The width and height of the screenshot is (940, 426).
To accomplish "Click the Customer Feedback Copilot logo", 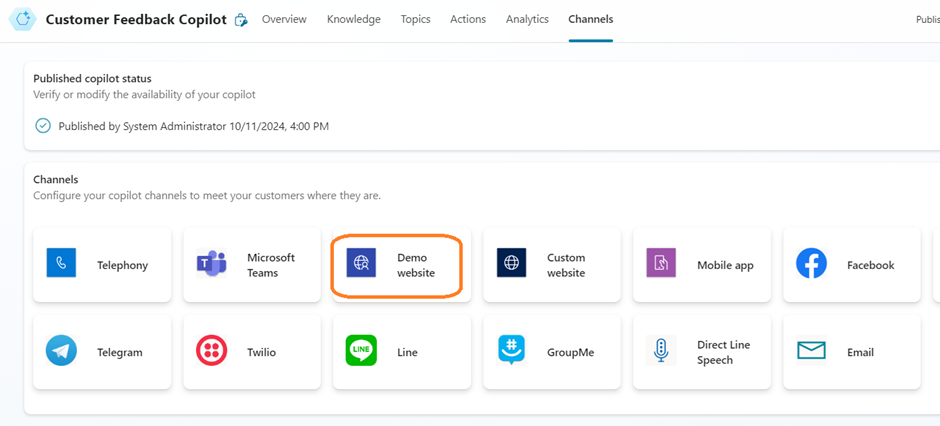I will [x=22, y=19].
